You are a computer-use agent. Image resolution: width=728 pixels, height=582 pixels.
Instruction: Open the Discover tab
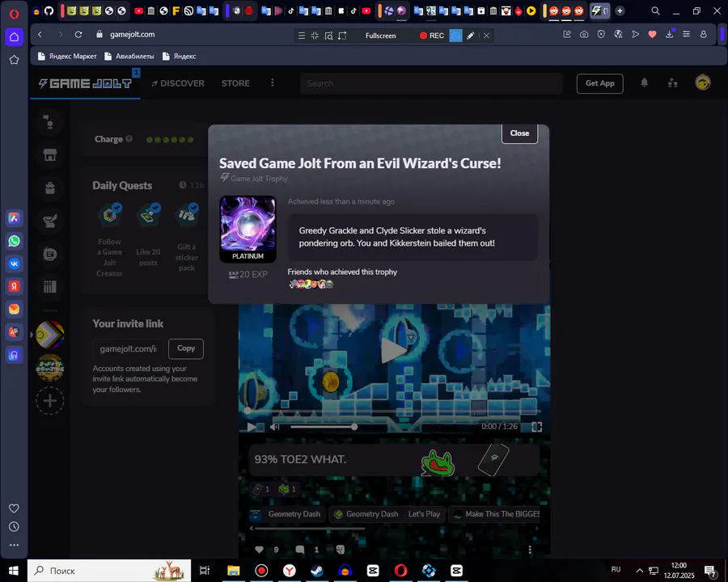coord(178,83)
